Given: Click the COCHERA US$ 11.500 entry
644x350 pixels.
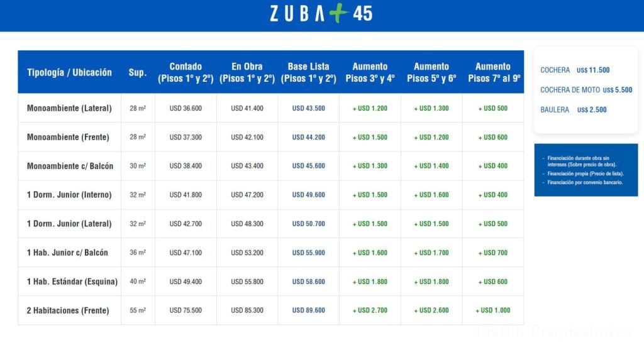Looking at the screenshot, I should pyautogui.click(x=575, y=70).
